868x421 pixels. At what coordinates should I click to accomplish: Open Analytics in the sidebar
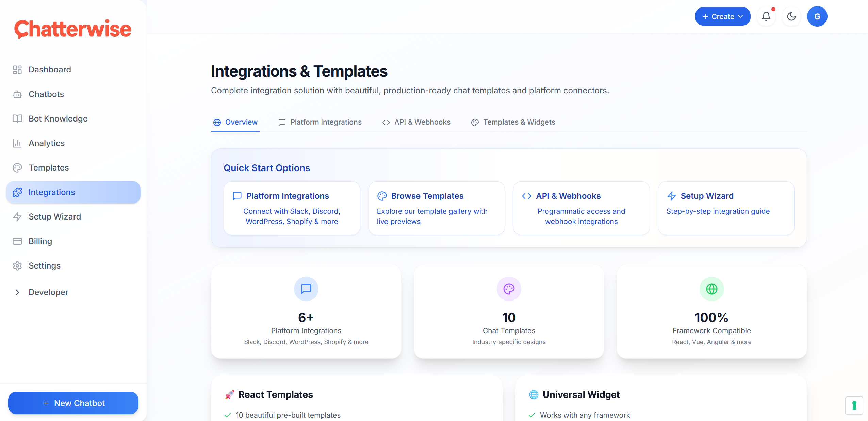click(47, 143)
